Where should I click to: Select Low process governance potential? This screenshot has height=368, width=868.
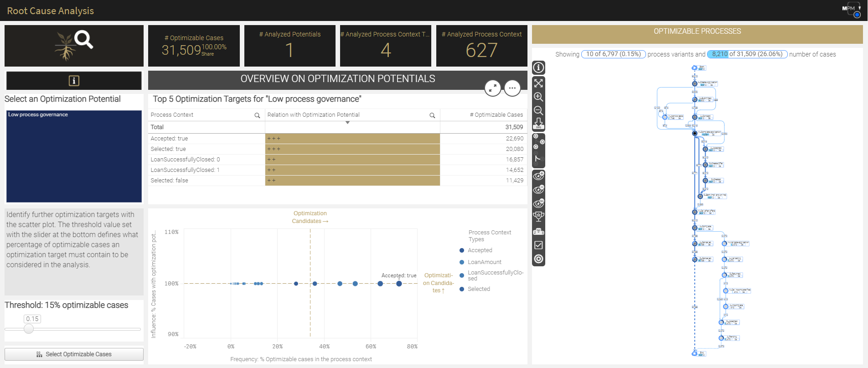[x=74, y=156]
